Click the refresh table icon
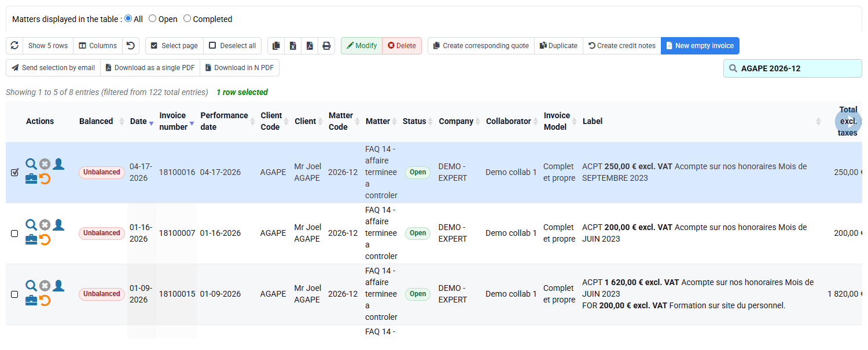The height and width of the screenshot is (350, 868). pyautogui.click(x=14, y=46)
